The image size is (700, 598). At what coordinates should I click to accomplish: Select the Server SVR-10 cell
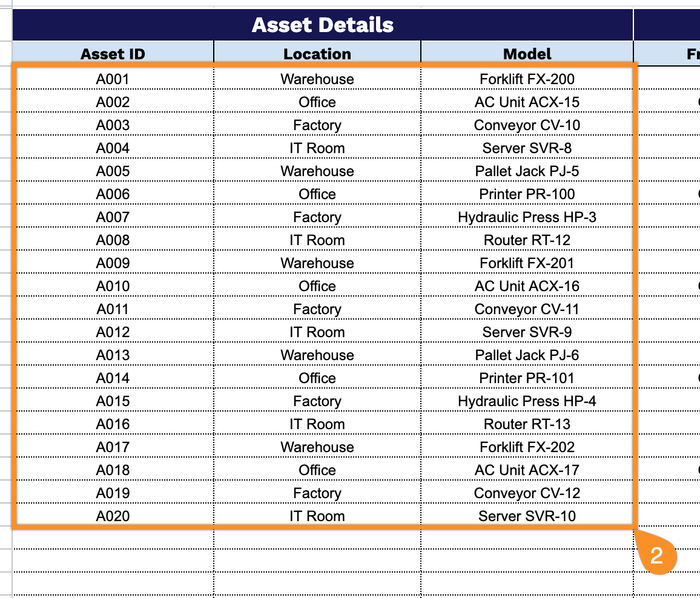(x=527, y=516)
